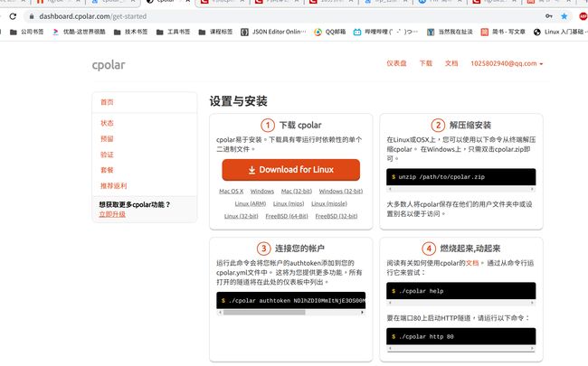Bookmark this page with the star icon

(x=564, y=16)
